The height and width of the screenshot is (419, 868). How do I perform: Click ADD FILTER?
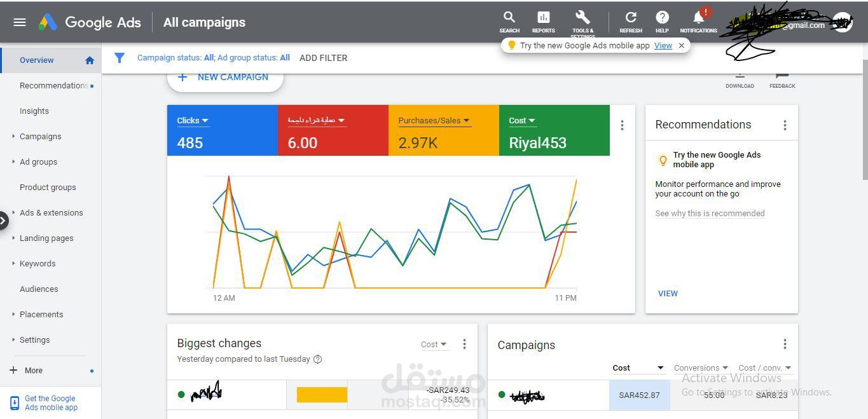[x=323, y=58]
